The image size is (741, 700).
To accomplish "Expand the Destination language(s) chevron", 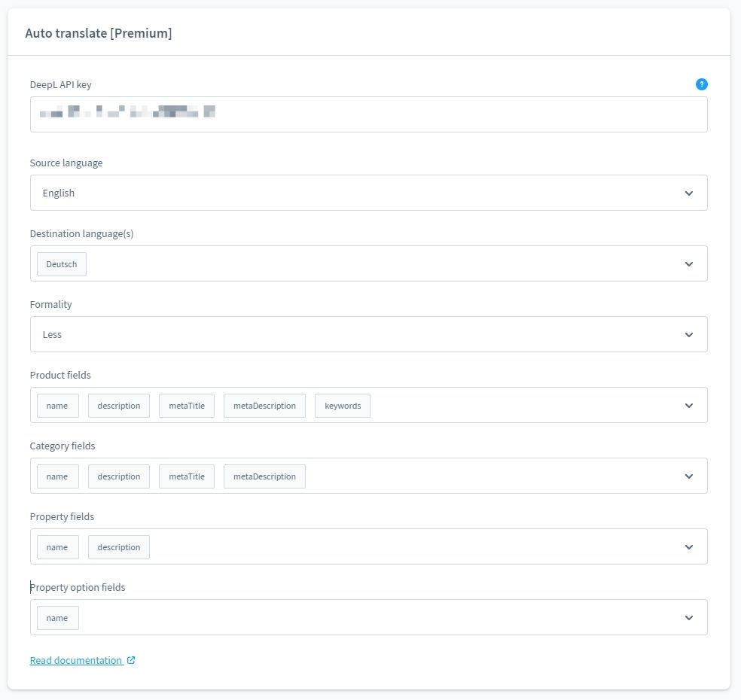I will 688,264.
